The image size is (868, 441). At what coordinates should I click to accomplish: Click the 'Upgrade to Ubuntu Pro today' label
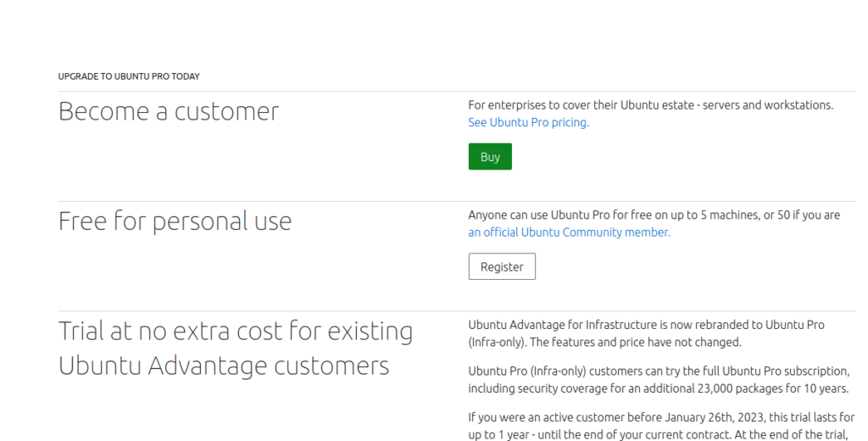click(x=129, y=76)
